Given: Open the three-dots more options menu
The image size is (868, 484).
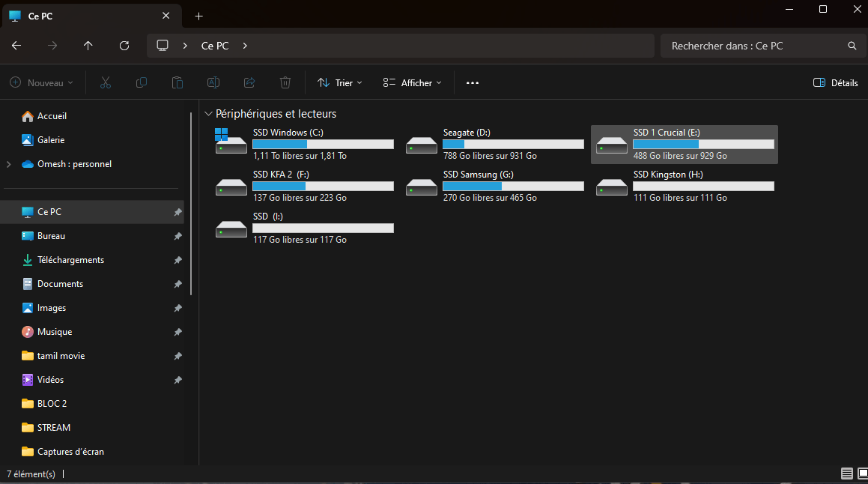Looking at the screenshot, I should tap(473, 83).
